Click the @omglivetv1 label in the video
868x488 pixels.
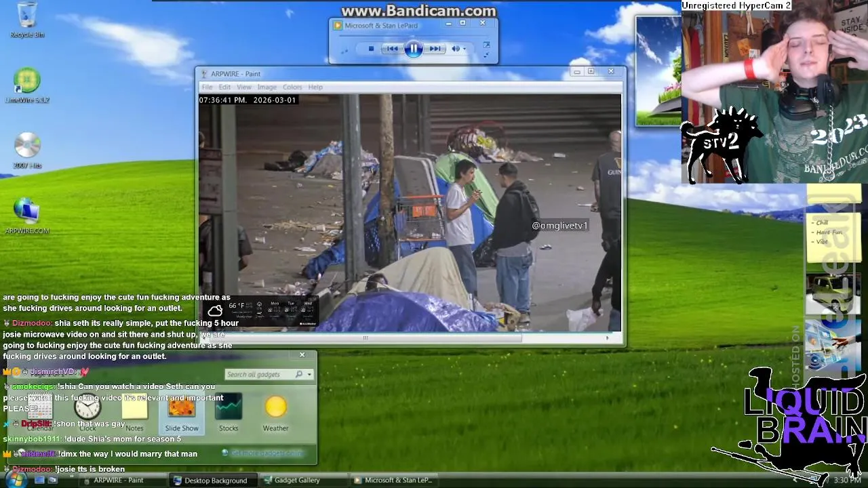[x=559, y=226]
